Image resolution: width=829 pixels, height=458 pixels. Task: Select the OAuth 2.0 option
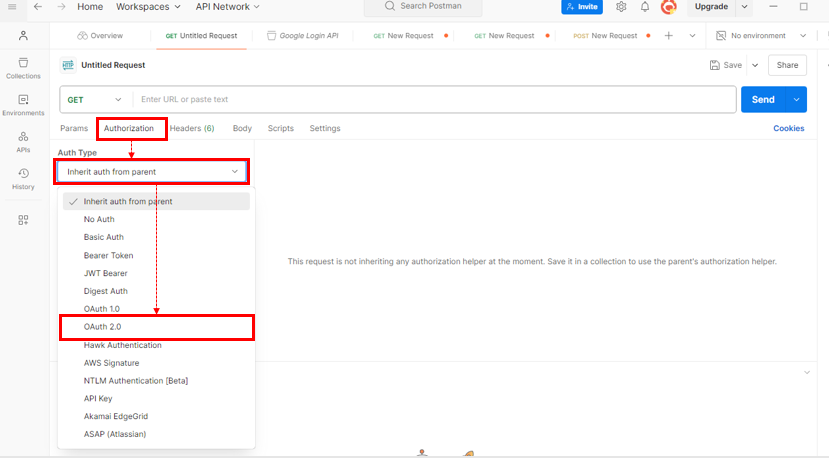click(x=156, y=327)
